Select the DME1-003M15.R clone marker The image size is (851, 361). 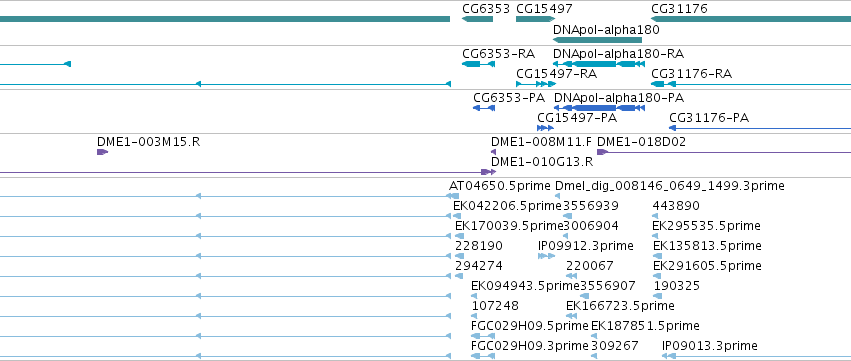(x=103, y=152)
